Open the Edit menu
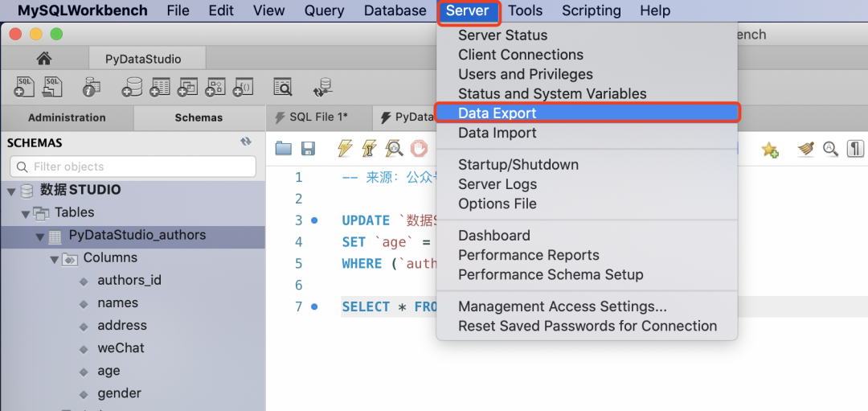The width and height of the screenshot is (868, 411). (221, 10)
